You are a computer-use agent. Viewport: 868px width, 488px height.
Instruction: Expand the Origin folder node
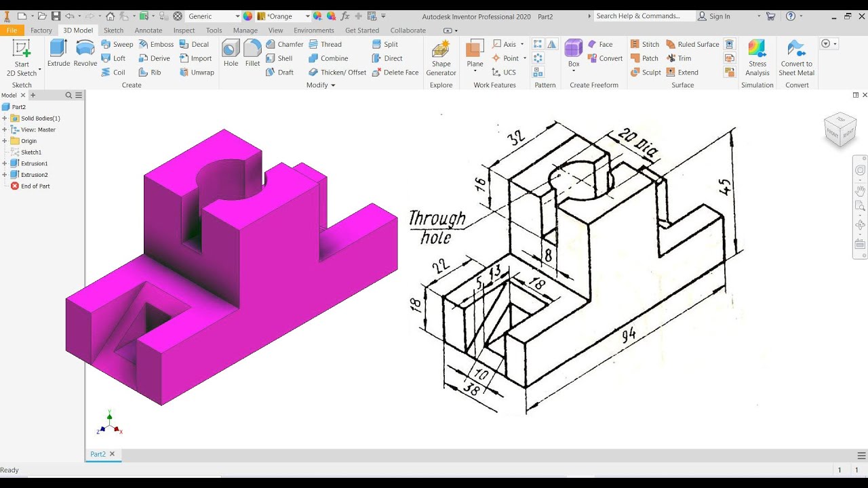pyautogui.click(x=5, y=141)
